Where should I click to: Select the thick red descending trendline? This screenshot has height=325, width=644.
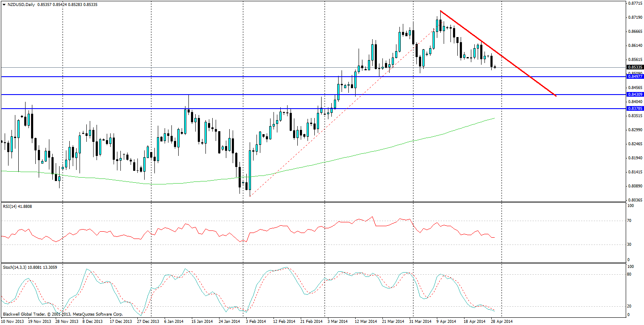[498, 53]
